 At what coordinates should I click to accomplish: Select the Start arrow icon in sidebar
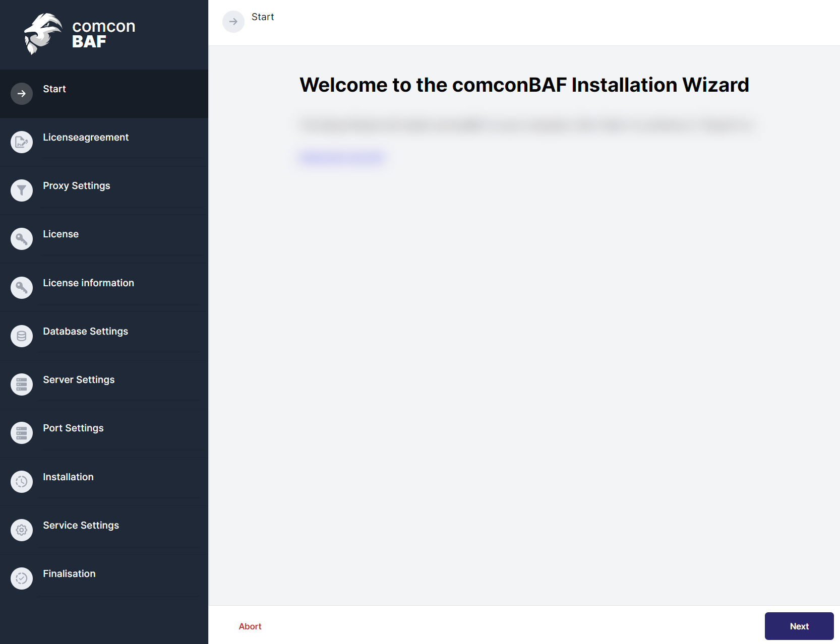(22, 94)
